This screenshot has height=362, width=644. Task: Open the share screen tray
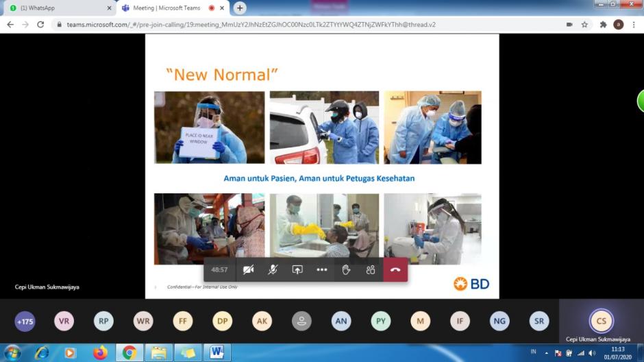297,269
